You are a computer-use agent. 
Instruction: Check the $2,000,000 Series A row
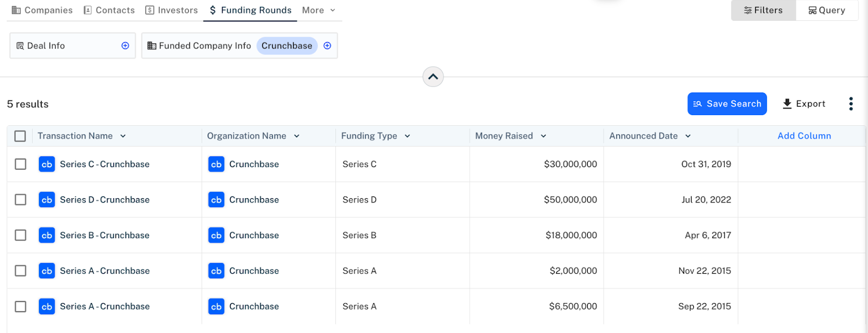click(20, 271)
